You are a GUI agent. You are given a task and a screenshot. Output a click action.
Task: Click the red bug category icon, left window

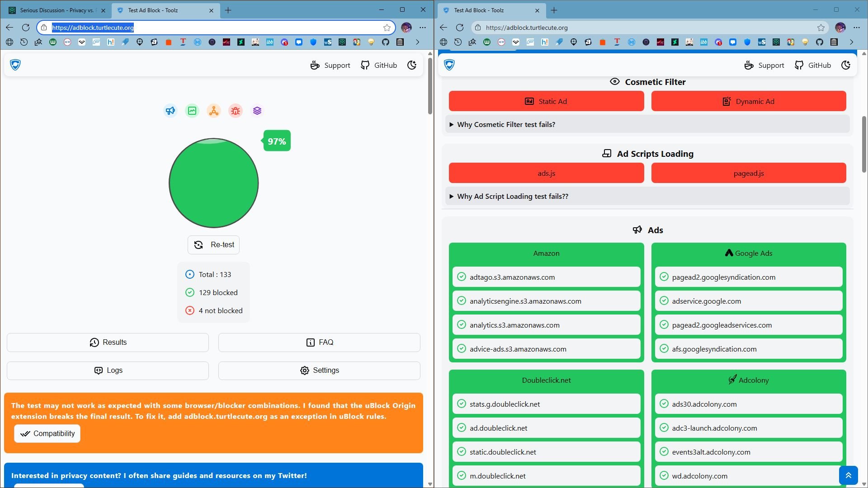tap(236, 111)
